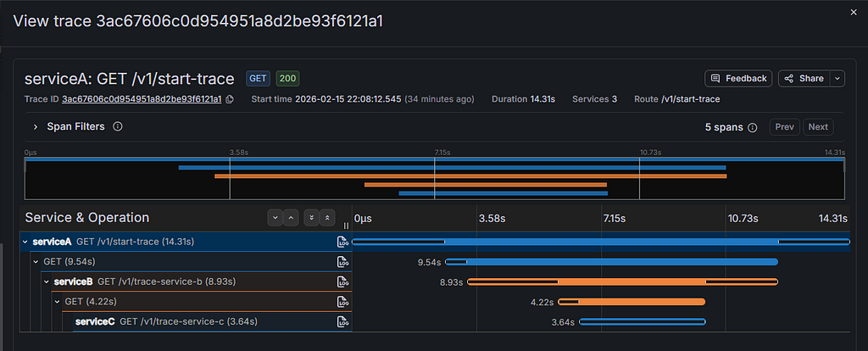Copy the Trace ID using copy icon
The height and width of the screenshot is (351, 868).
coord(230,99)
